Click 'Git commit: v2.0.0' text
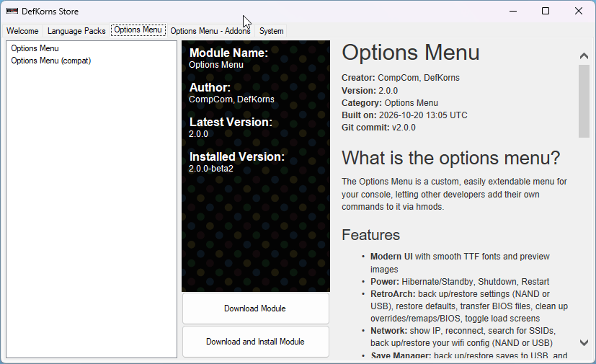The height and width of the screenshot is (364, 596). [378, 128]
